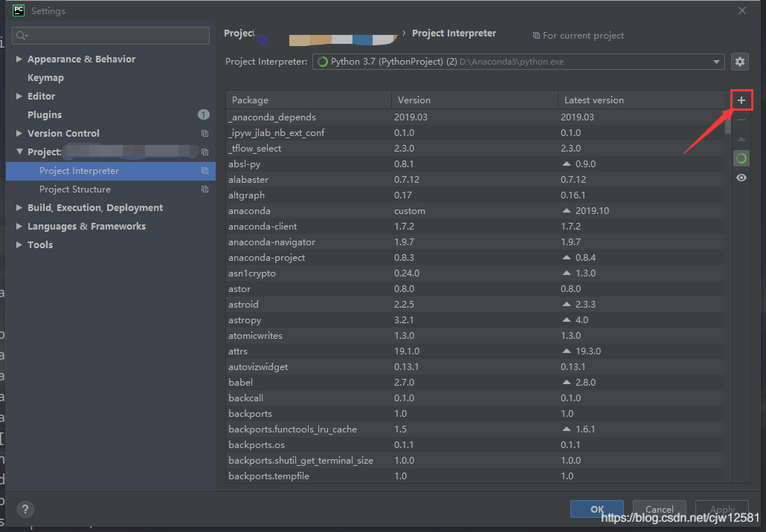The width and height of the screenshot is (766, 532).
Task: Click the Apply button
Action: coord(722,509)
